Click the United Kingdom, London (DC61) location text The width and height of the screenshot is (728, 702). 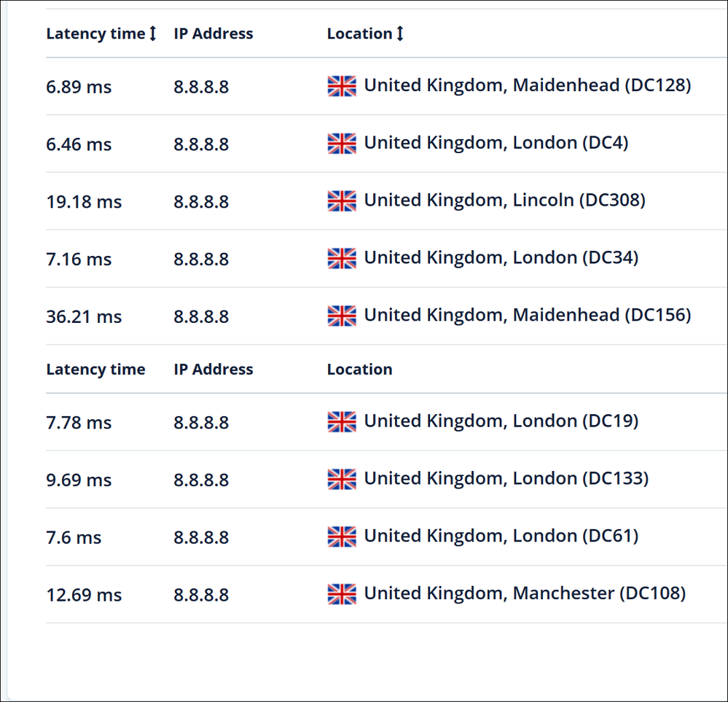[x=501, y=537]
